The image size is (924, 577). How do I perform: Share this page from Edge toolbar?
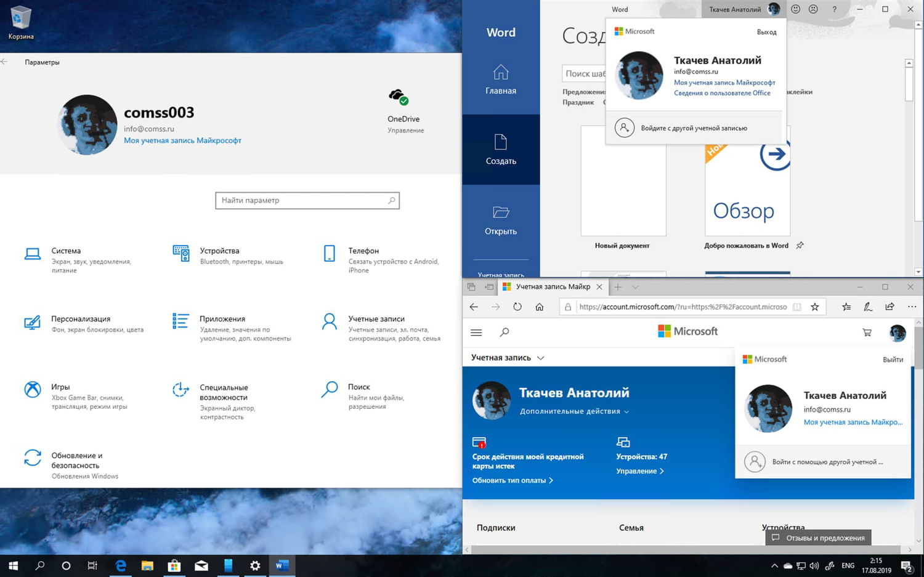tap(890, 307)
